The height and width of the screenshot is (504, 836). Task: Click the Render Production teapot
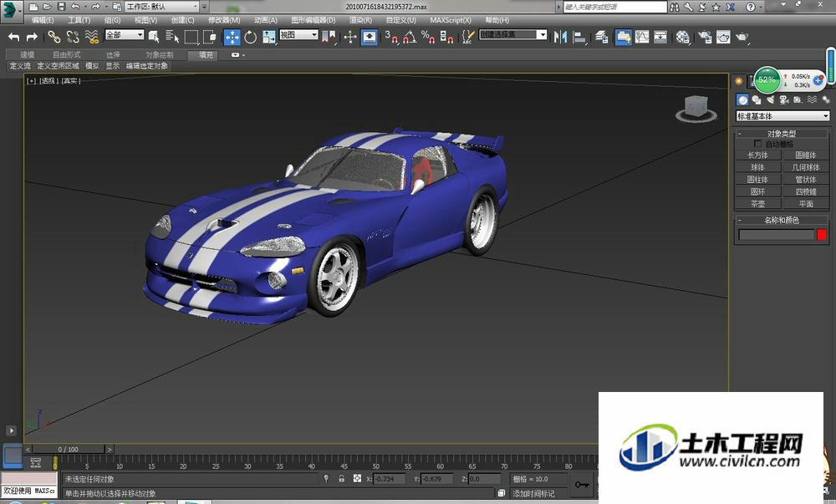pos(742,37)
